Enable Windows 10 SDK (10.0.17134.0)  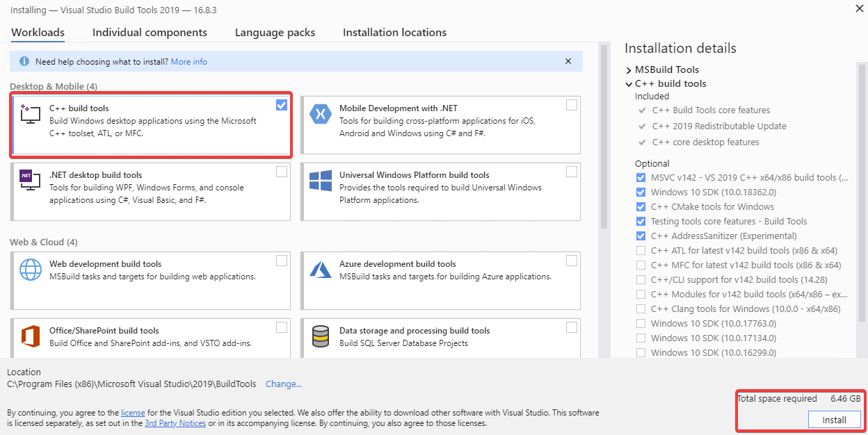[x=641, y=338]
